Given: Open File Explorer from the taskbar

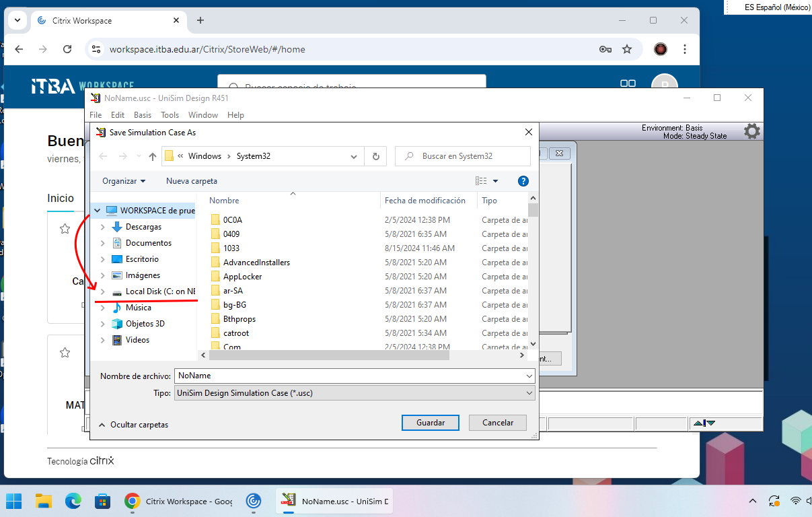Looking at the screenshot, I should pyautogui.click(x=44, y=501).
